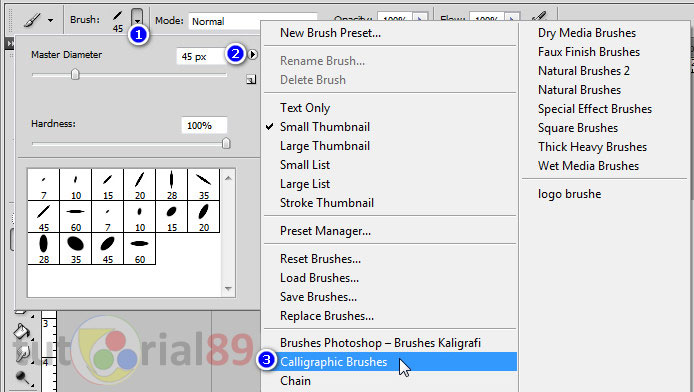Open Preset Manager from menu
Screen dimensions: 694x392
[x=325, y=231]
